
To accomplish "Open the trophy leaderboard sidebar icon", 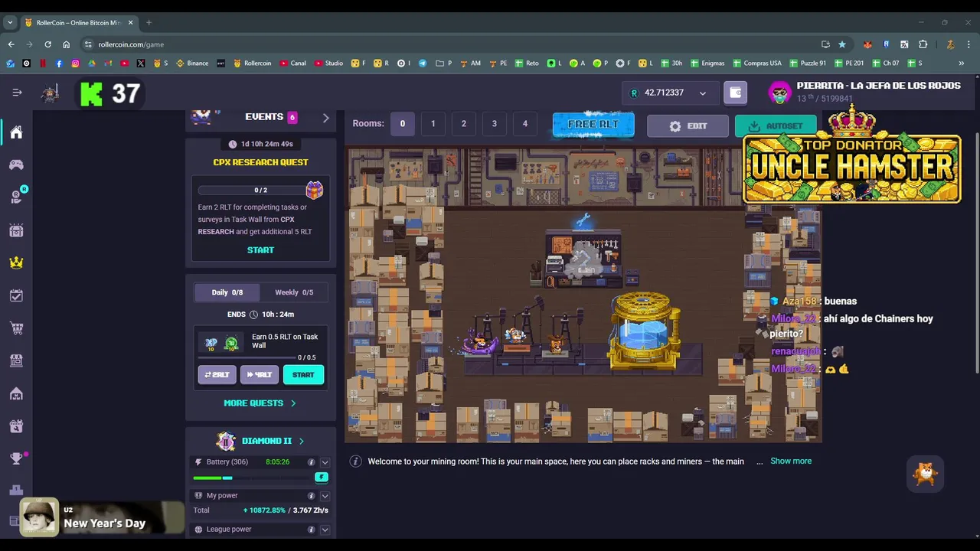I will point(16,458).
